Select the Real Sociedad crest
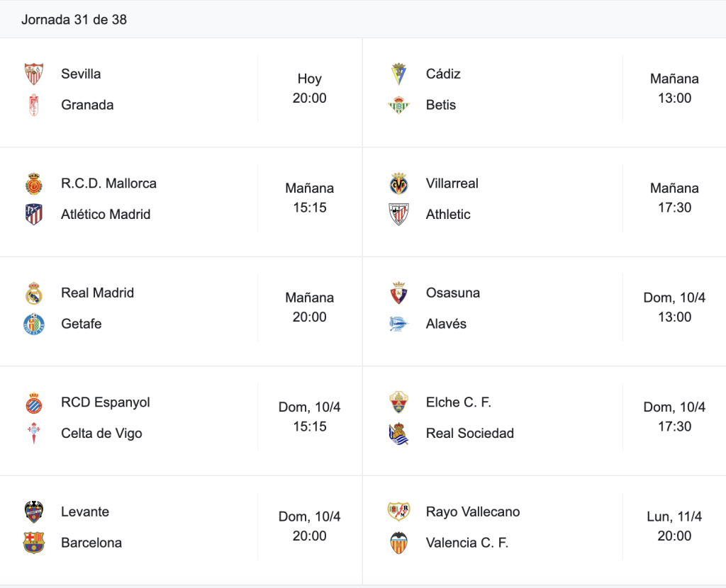 click(x=398, y=434)
